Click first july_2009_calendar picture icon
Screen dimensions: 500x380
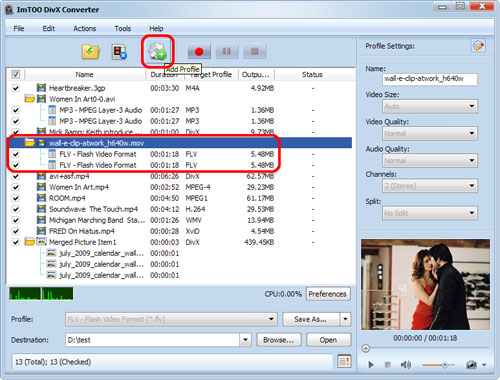click(51, 253)
